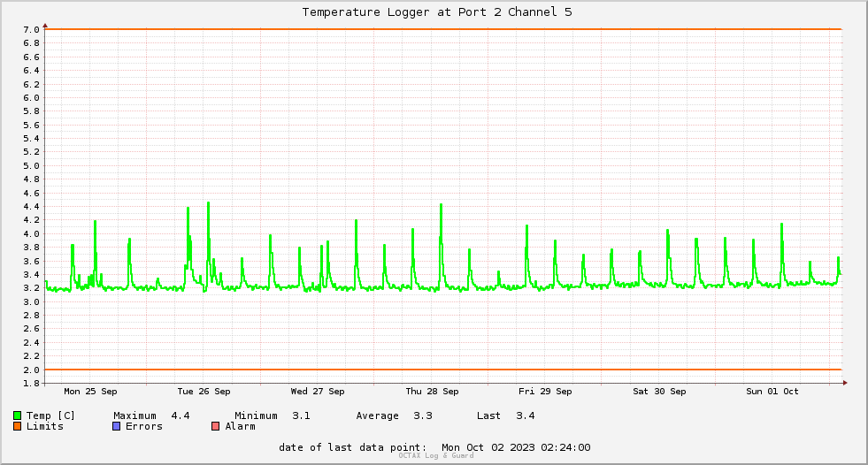Viewport: 868px width, 465px height.
Task: Click the 7.0 y-axis tick label
Action: click(32, 29)
